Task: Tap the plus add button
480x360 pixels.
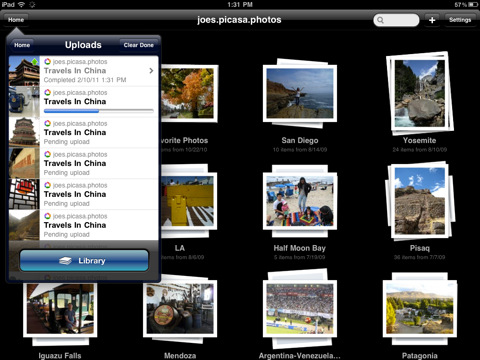Action: tap(432, 20)
